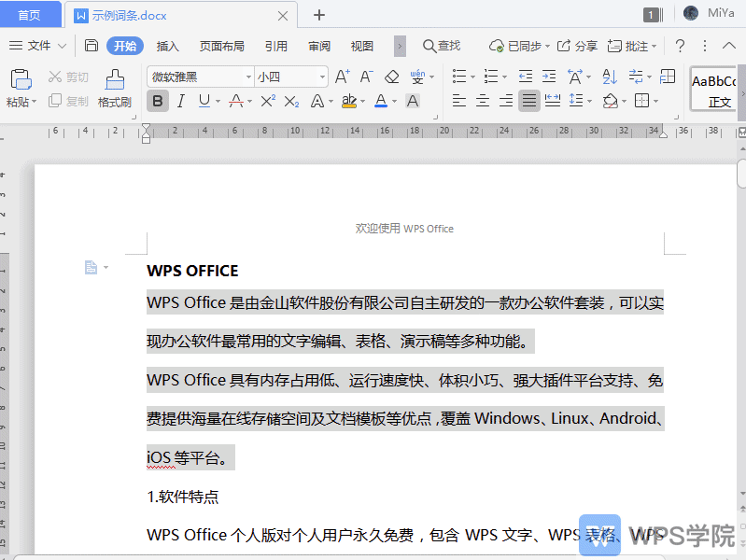Open the 插入 ribbon tab
746x560 pixels.
[167, 46]
